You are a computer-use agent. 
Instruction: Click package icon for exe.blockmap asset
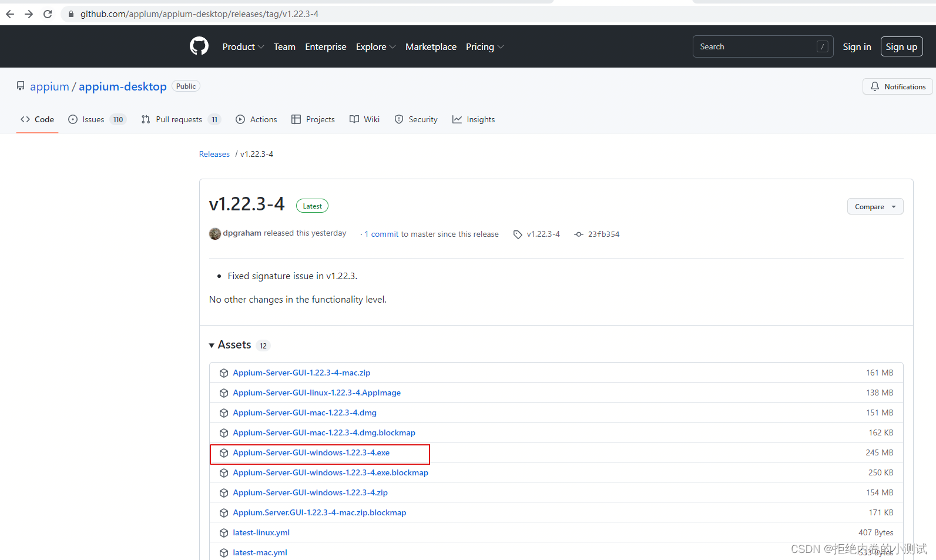pos(224,473)
